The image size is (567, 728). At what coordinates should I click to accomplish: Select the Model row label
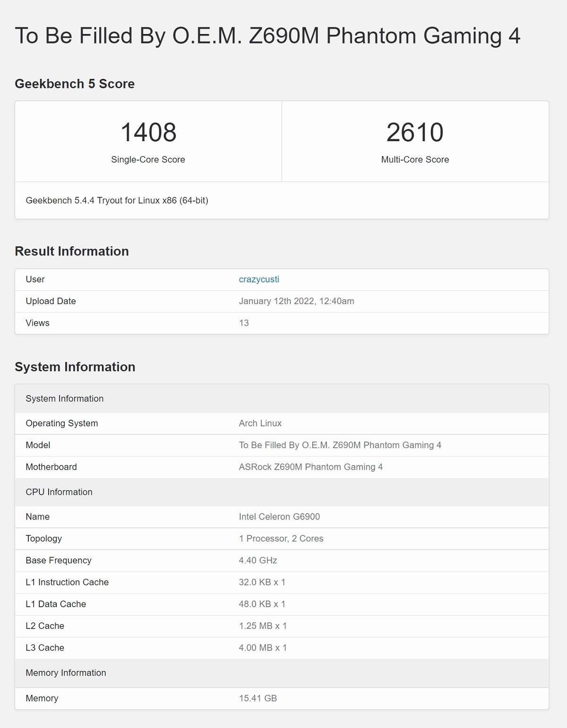pos(38,445)
